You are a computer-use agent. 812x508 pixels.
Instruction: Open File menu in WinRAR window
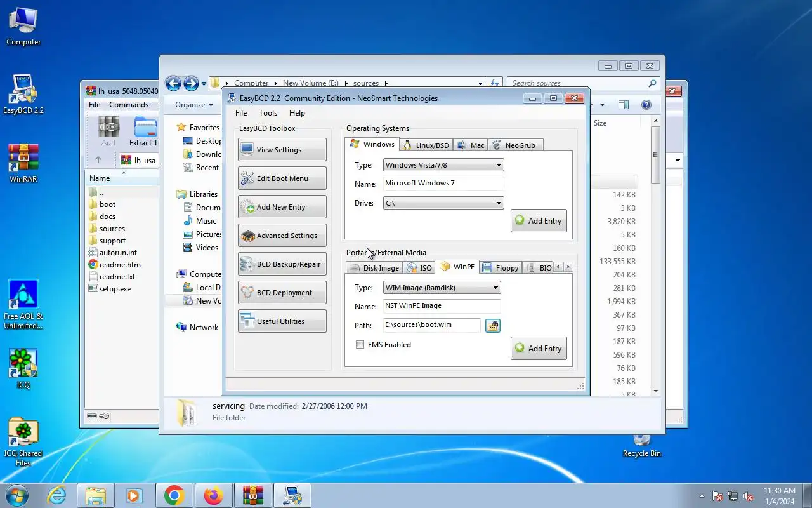[95, 105]
